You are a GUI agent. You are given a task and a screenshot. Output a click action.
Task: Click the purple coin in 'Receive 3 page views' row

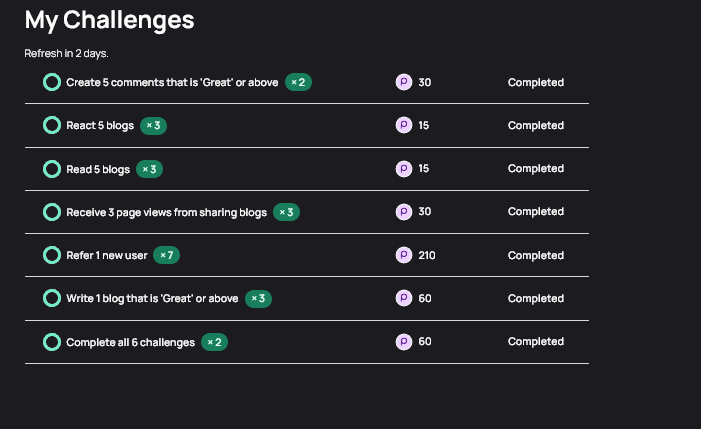tap(404, 212)
